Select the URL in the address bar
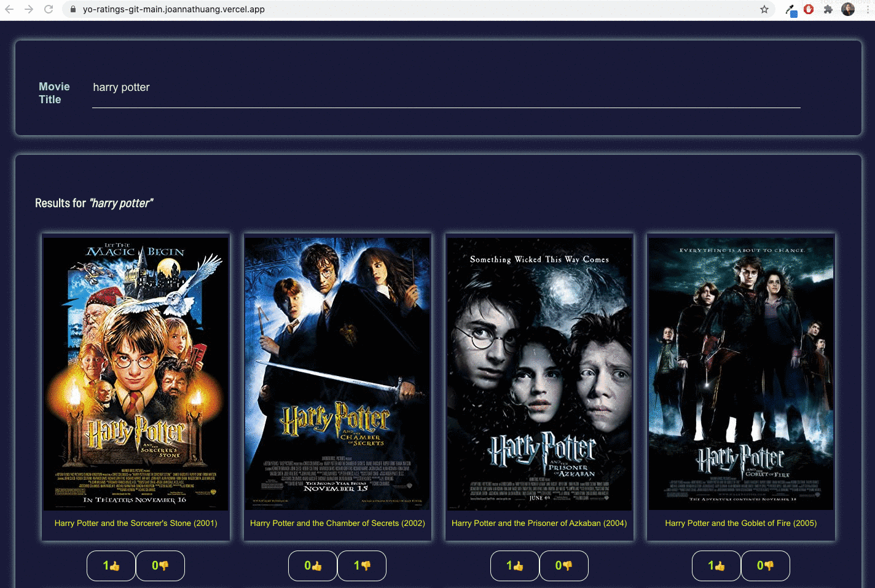 point(174,9)
